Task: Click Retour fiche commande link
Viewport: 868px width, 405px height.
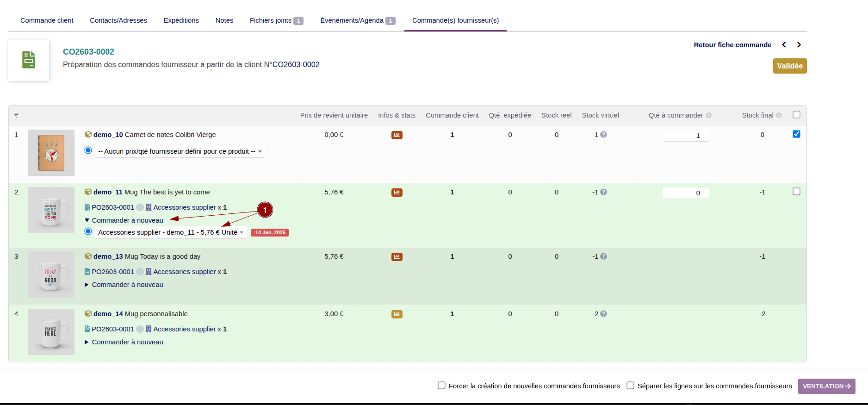Action: (x=732, y=45)
